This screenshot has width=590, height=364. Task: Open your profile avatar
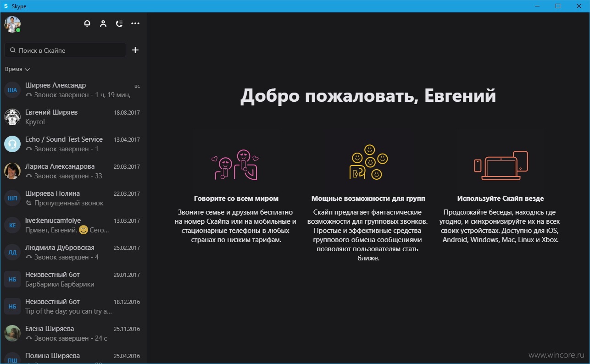coord(12,24)
